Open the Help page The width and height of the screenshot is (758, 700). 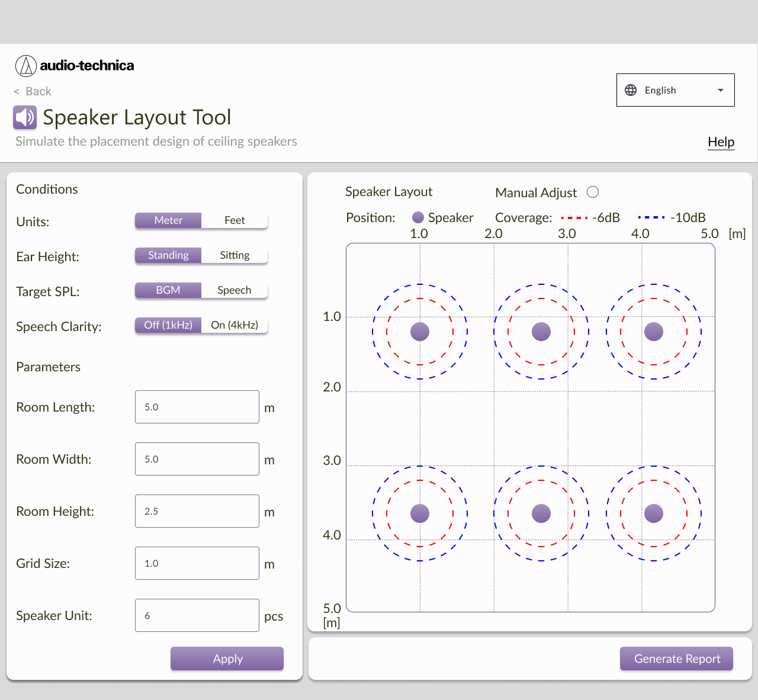(x=721, y=142)
